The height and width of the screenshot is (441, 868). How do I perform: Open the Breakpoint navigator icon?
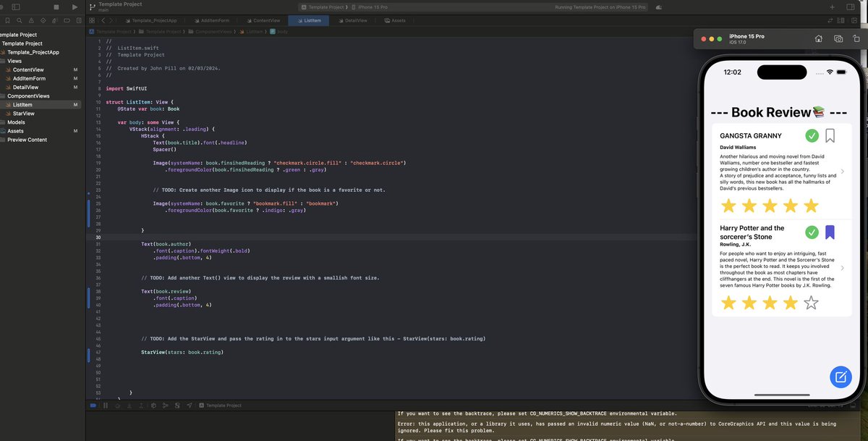coord(65,21)
